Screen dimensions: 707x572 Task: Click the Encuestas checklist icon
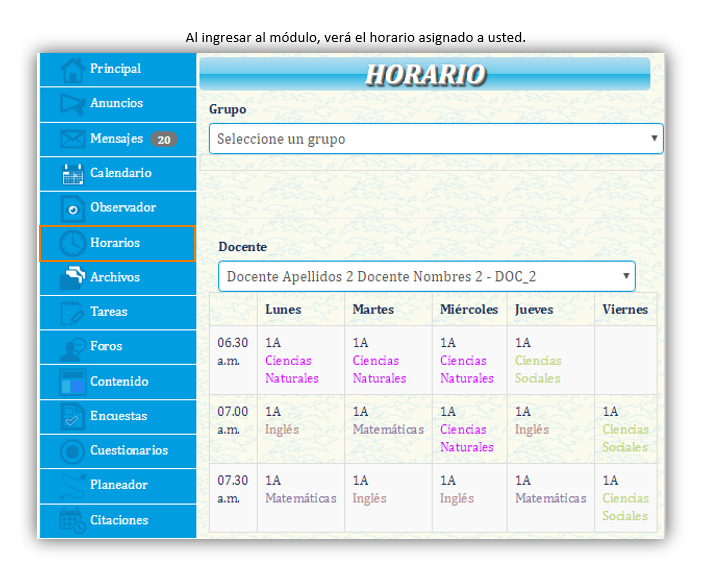point(72,417)
